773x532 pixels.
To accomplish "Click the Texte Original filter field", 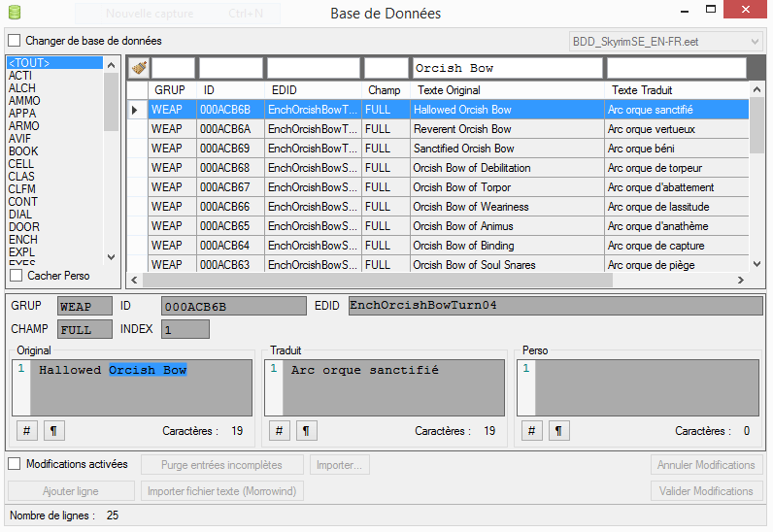I will pyautogui.click(x=507, y=69).
